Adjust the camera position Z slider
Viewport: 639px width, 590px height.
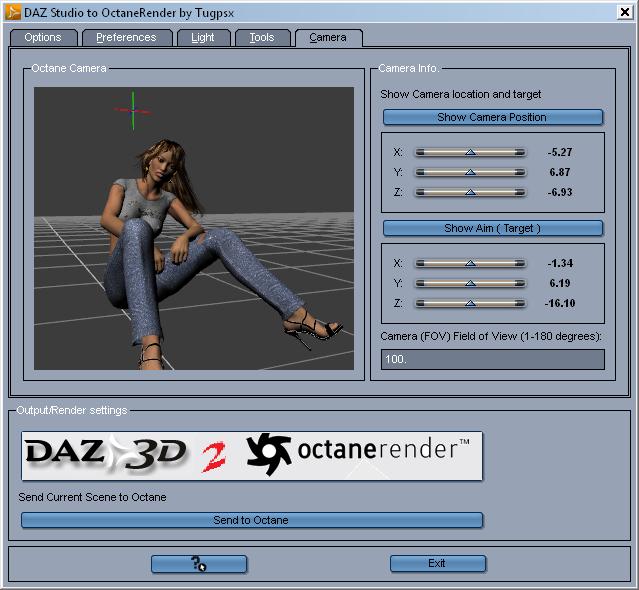click(470, 192)
